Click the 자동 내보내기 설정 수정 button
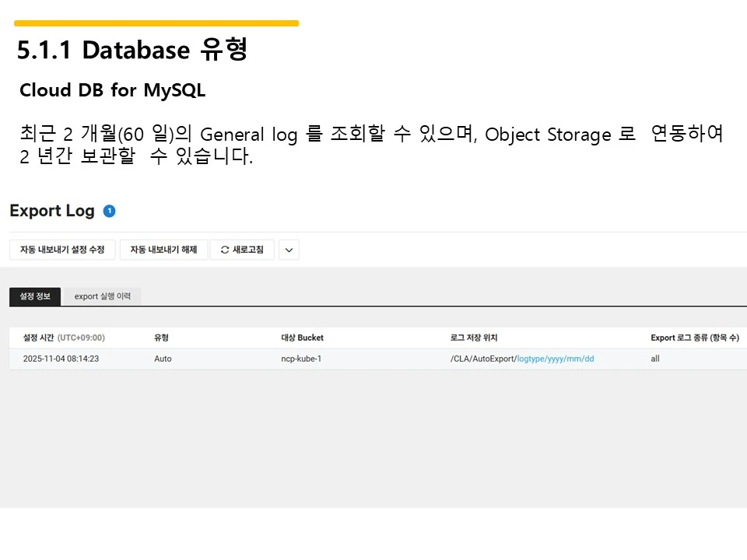This screenshot has height=560, width=747. pos(62,250)
